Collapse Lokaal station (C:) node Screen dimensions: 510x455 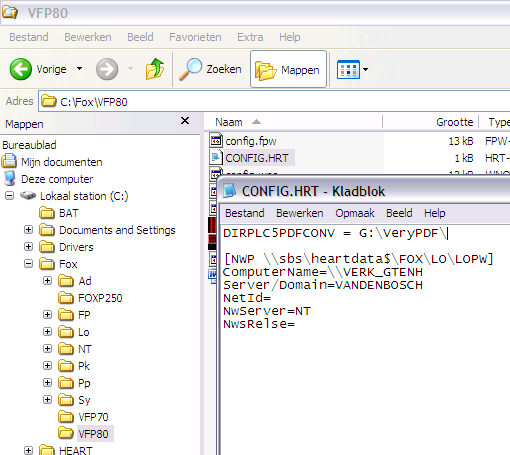[10, 196]
